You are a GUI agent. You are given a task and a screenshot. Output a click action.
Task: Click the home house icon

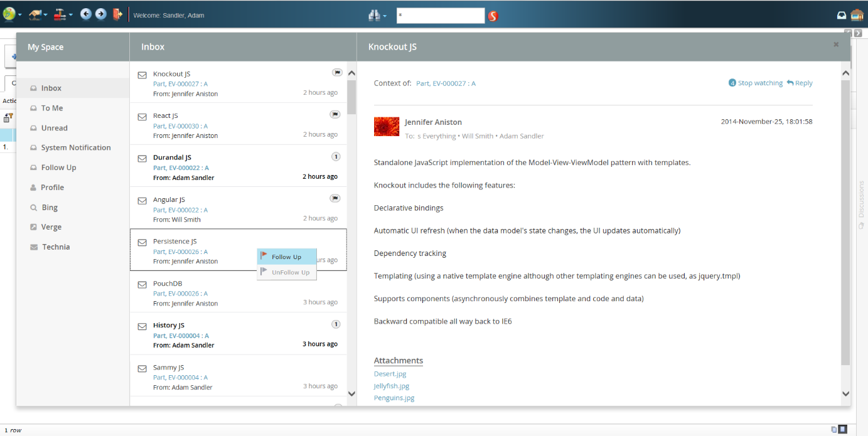[x=857, y=15]
